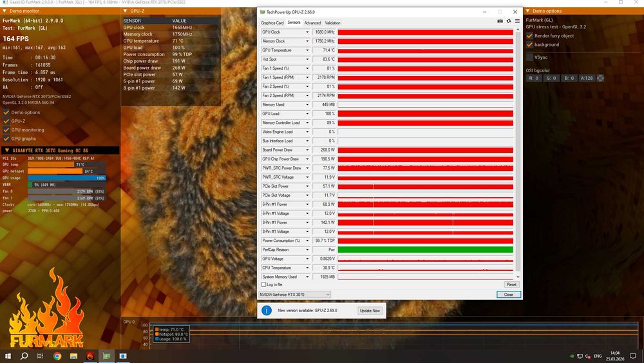Enable VSync checkbox
The image size is (644, 363).
(x=529, y=57)
